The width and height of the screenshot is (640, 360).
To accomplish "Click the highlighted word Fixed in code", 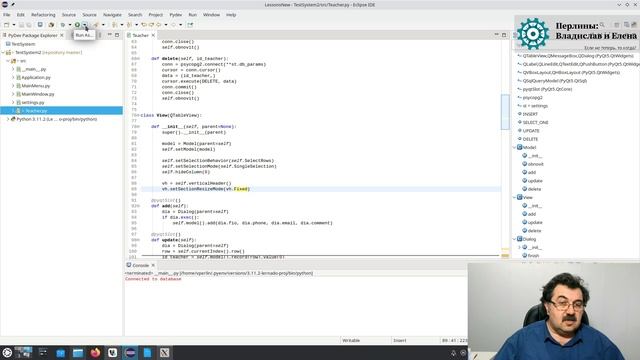I will (x=241, y=189).
